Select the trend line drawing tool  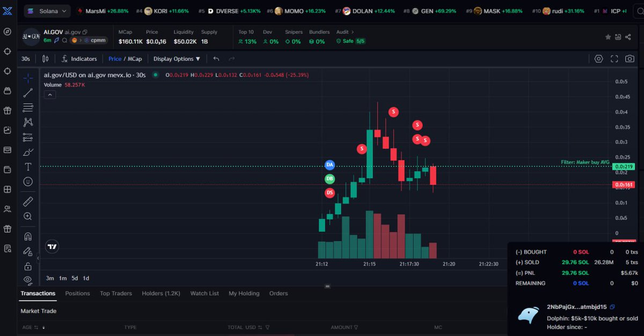click(28, 93)
